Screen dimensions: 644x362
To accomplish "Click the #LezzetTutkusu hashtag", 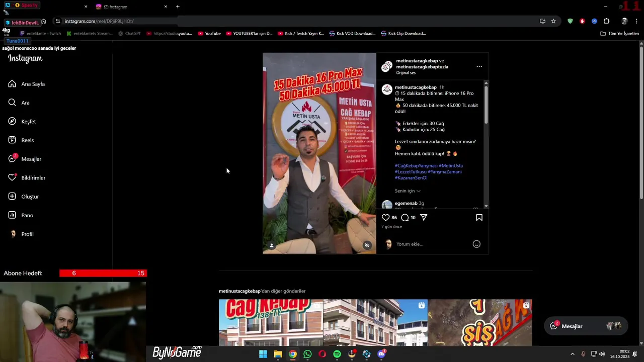I will point(411,172).
